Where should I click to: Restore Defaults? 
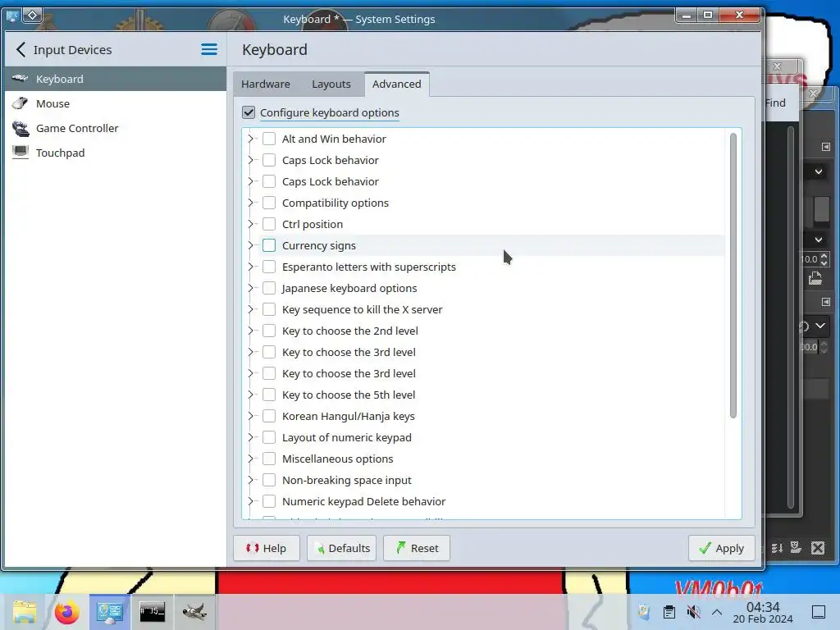click(x=341, y=548)
